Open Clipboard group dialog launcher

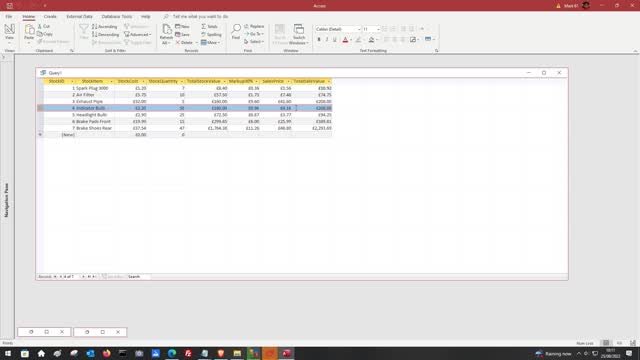[72, 51]
